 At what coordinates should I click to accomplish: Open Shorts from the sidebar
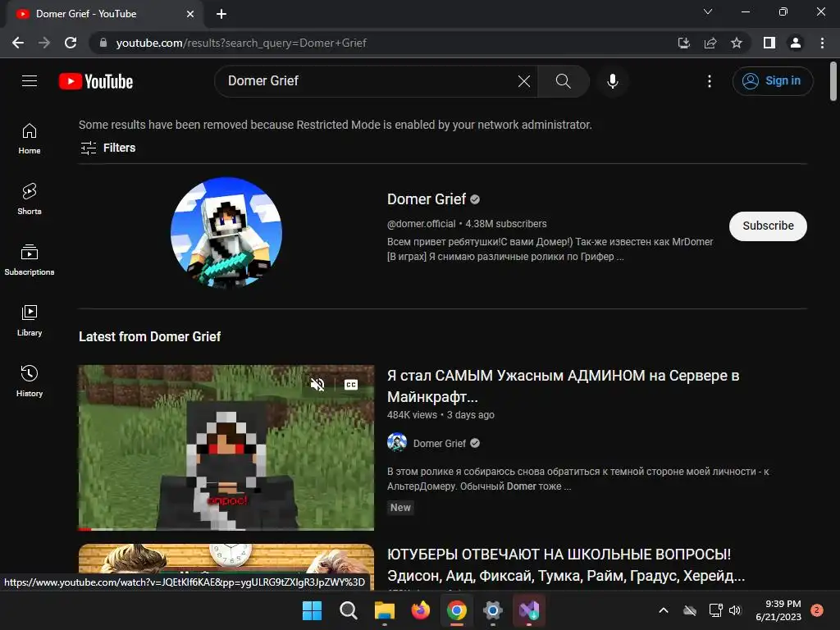point(30,199)
